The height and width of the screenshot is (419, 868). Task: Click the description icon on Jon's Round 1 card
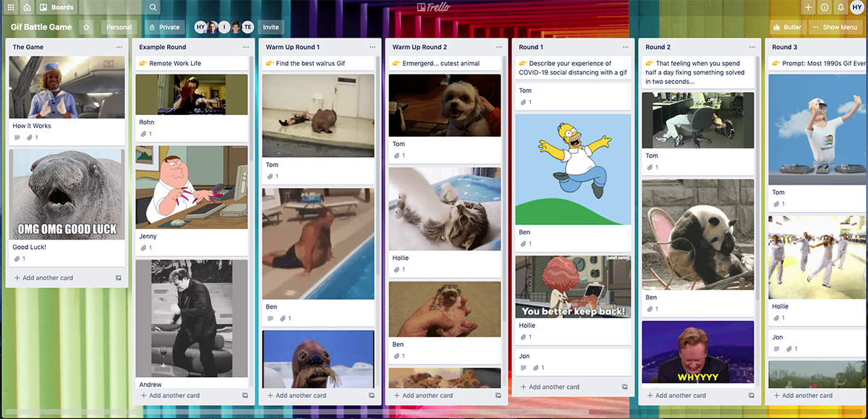click(524, 367)
